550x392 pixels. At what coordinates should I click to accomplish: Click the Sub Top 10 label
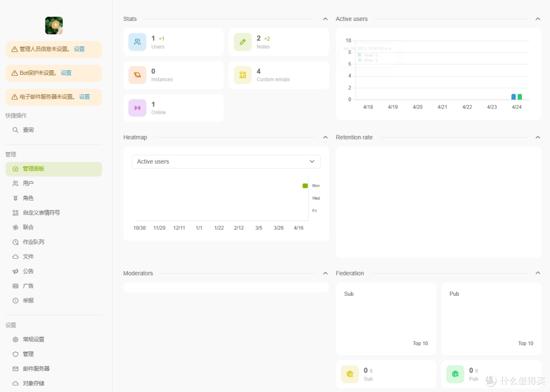point(420,343)
